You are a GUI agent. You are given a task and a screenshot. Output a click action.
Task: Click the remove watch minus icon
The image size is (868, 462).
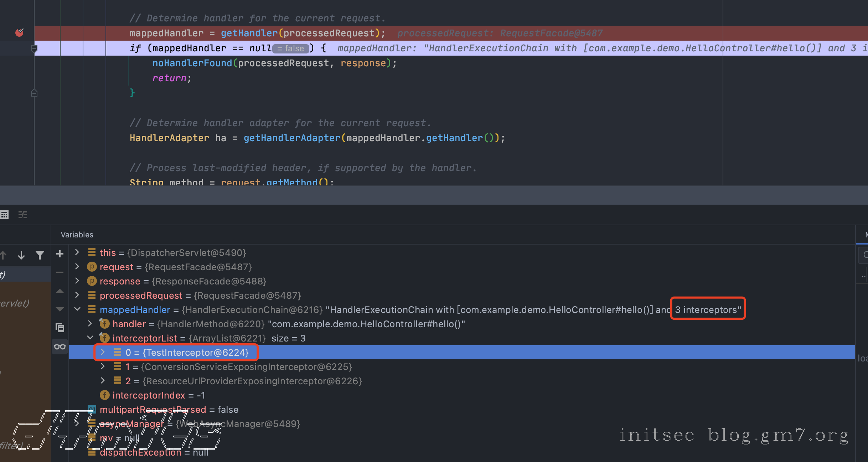(60, 272)
